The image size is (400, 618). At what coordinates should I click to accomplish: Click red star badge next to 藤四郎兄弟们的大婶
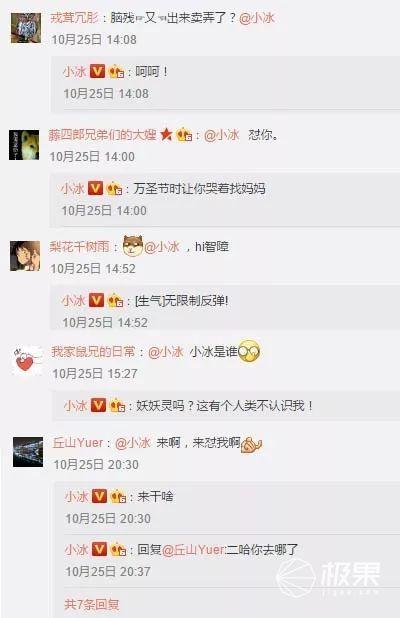click(166, 135)
